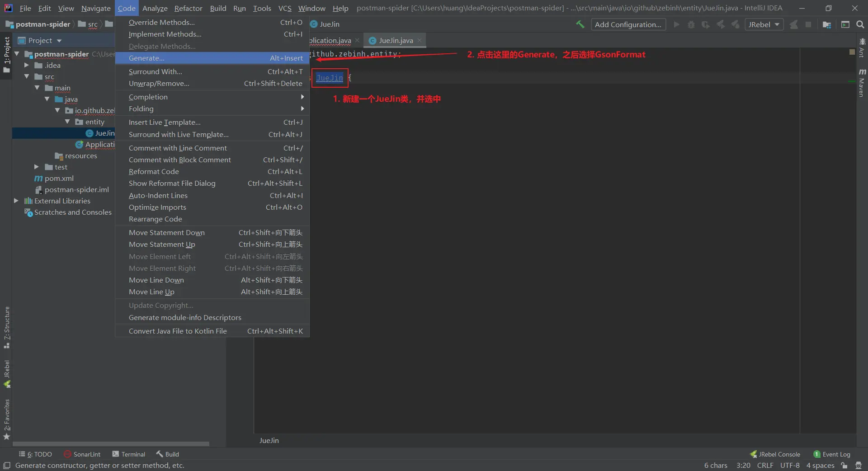Collapse the main folder
868x471 pixels.
37,88
